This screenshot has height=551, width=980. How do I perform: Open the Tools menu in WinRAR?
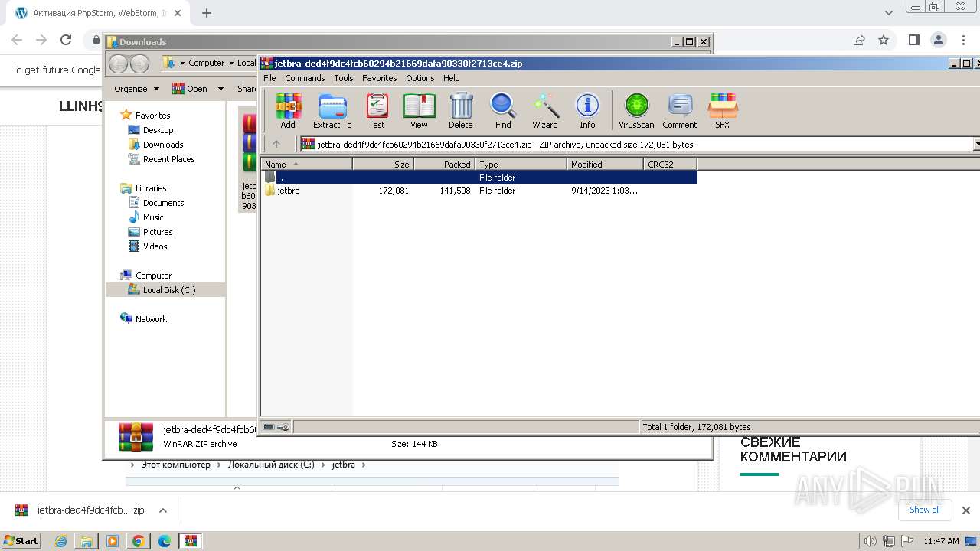tap(344, 78)
